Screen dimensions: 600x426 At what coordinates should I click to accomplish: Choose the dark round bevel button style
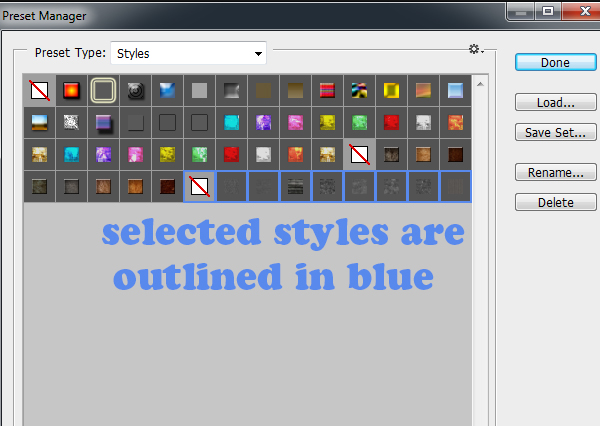coord(135,91)
